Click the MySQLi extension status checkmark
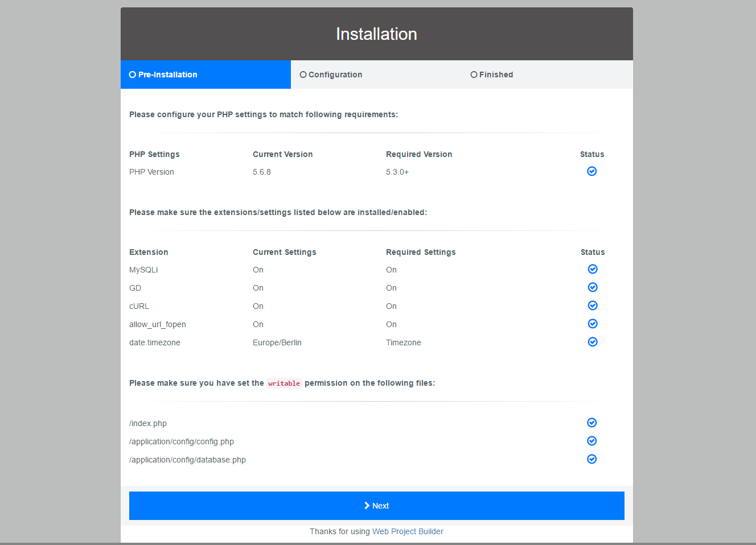This screenshot has height=545, width=756. coord(593,269)
